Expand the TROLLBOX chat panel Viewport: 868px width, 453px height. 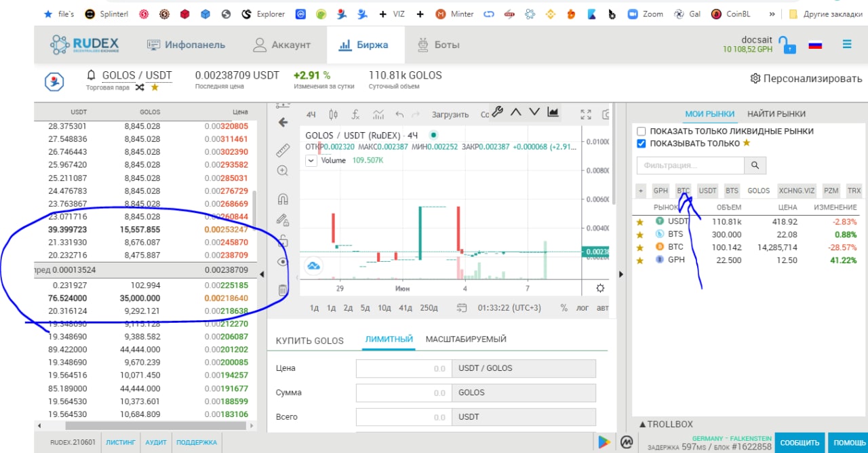(x=666, y=424)
